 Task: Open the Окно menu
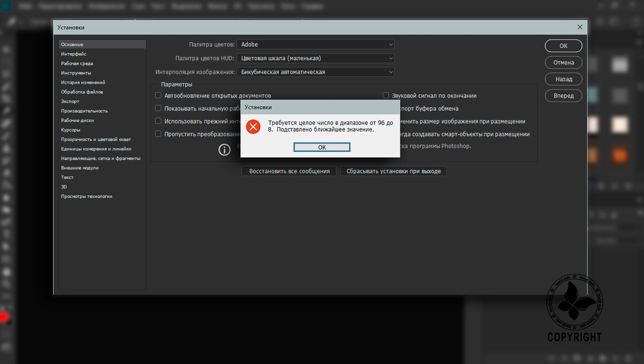(288, 6)
